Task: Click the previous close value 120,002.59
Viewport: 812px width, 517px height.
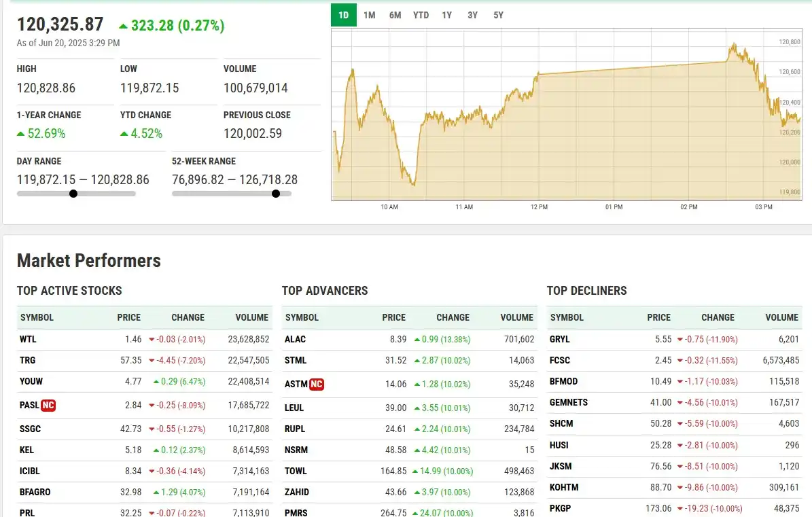Action: pos(253,134)
